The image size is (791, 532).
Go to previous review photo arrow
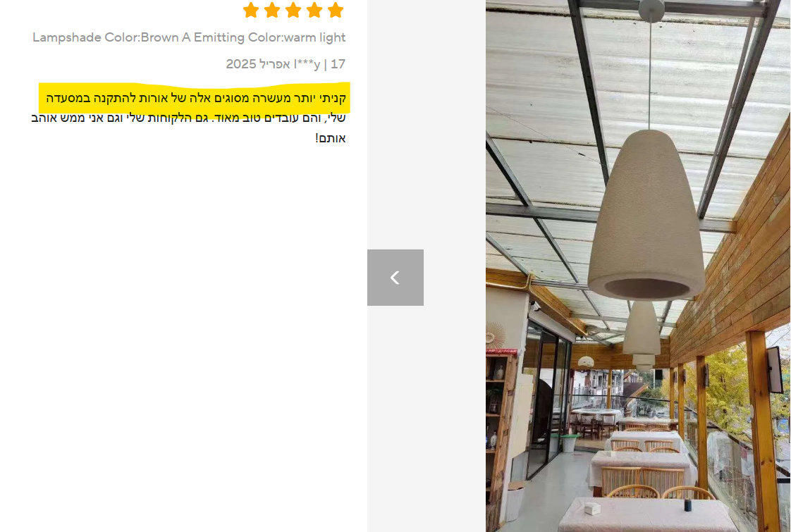coord(395,278)
